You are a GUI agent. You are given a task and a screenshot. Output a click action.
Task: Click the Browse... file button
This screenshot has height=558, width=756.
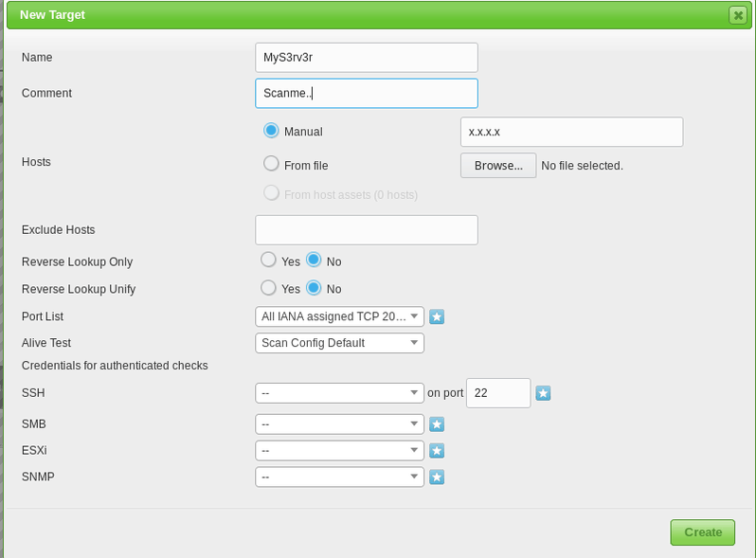click(498, 166)
